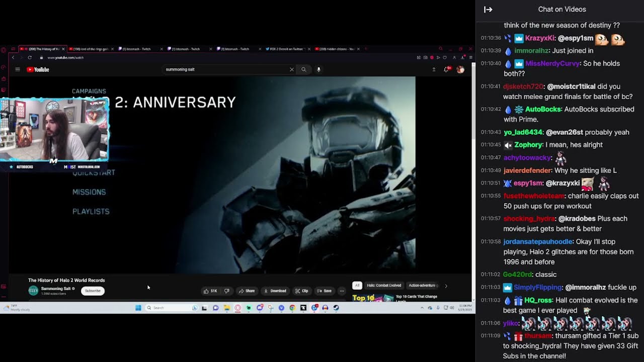Click username HQ_ross in chat
The width and height of the screenshot is (644, 362).
pyautogui.click(x=538, y=300)
